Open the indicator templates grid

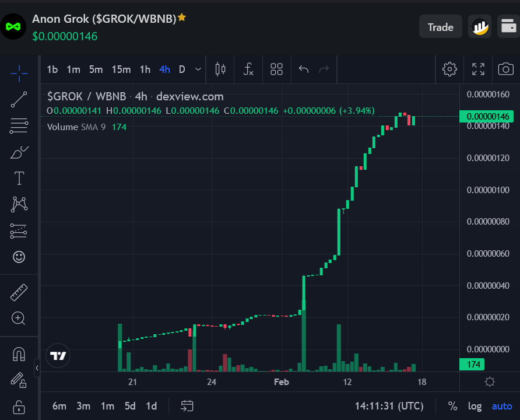[276, 69]
